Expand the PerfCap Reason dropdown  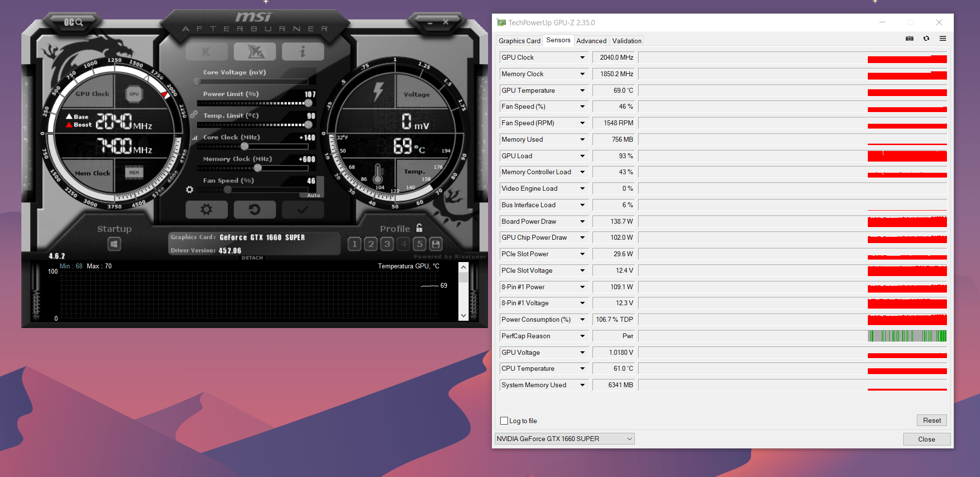point(582,336)
